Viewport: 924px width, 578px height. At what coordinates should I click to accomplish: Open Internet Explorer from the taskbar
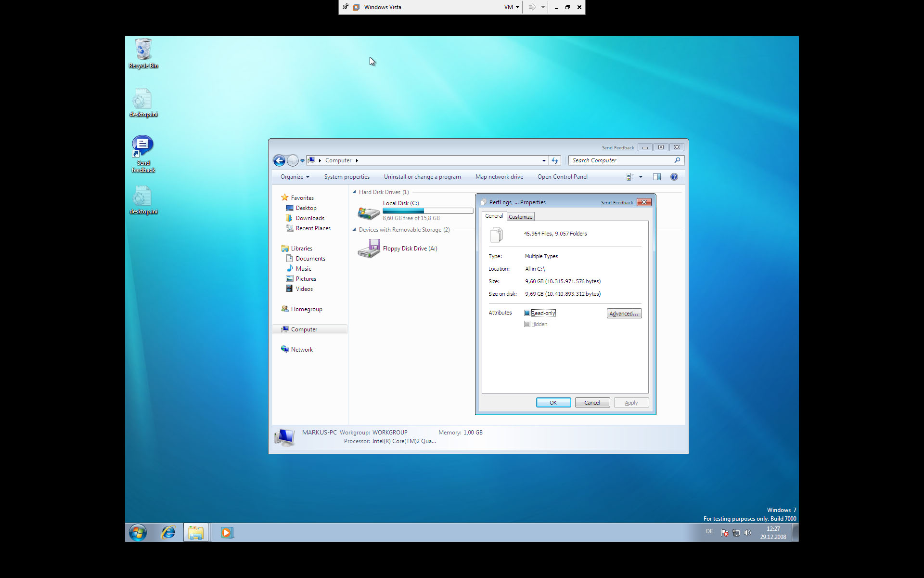click(168, 532)
